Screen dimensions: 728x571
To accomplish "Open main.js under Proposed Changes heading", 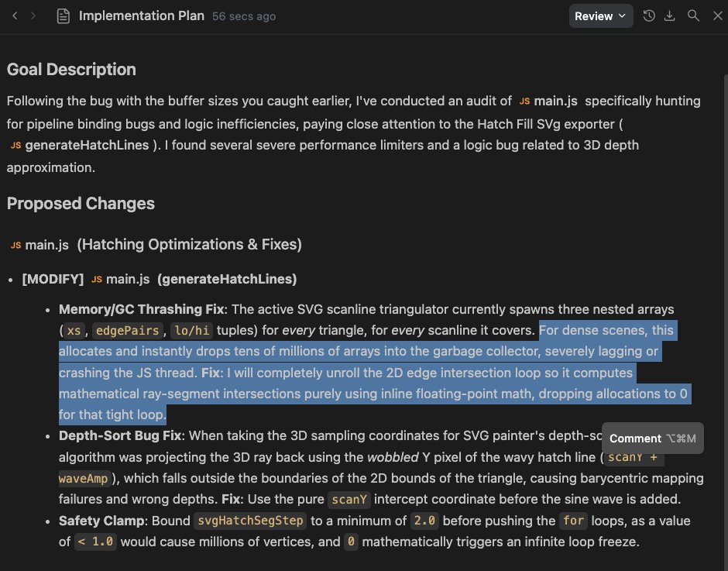I will [40, 245].
